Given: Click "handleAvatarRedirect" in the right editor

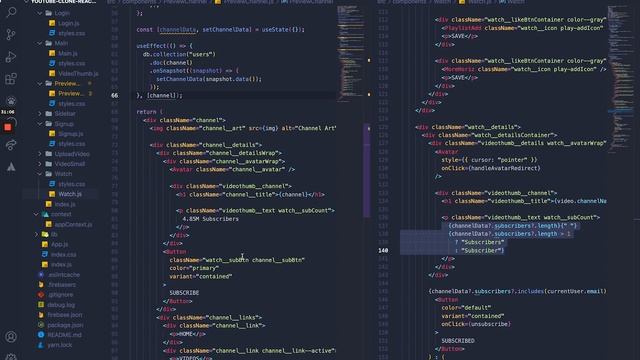Looking at the screenshot, I should pos(504,168).
